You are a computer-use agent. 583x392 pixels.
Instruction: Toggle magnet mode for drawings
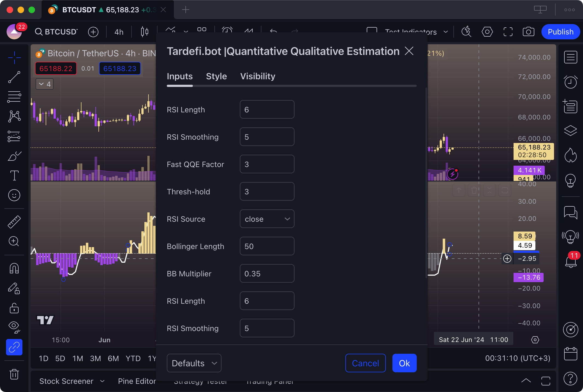click(x=14, y=268)
